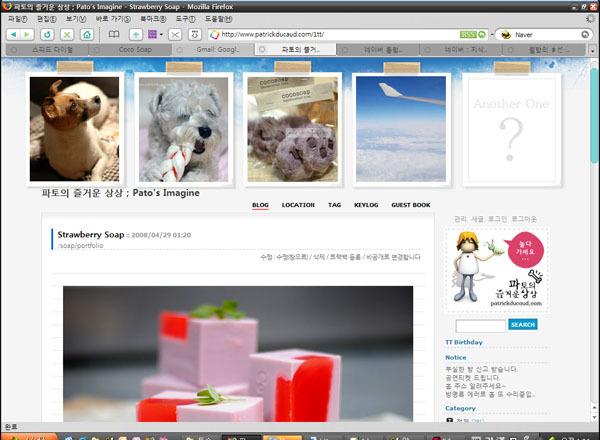Open the 도구(T) menu
This screenshot has height=440, width=600.
pyautogui.click(x=185, y=19)
